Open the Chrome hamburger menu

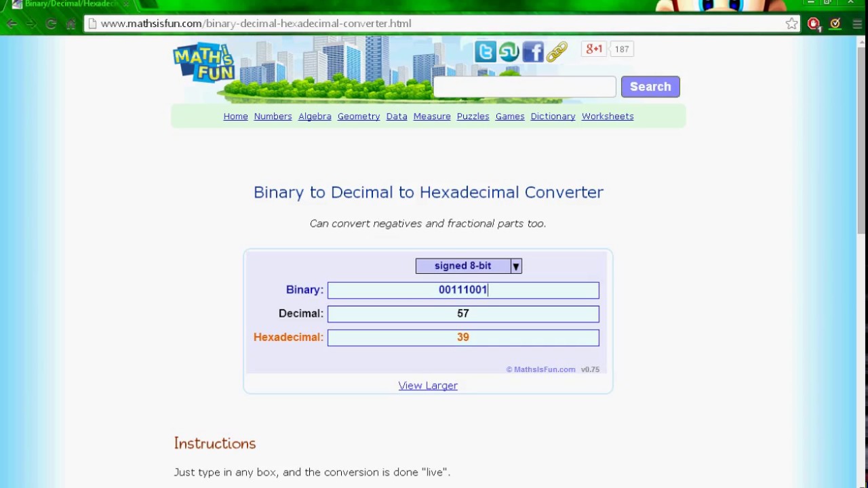tap(857, 24)
